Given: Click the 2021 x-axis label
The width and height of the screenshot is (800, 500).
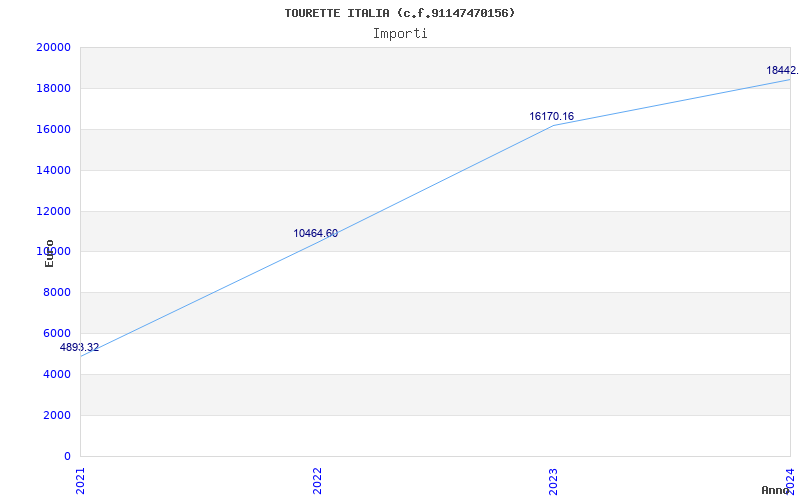Looking at the screenshot, I should (x=81, y=479).
